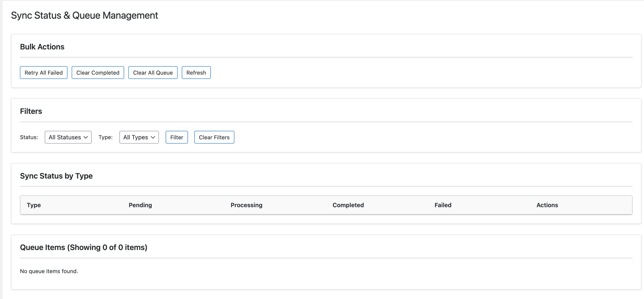Click the Sync Status & Queue Management heading
Screen dimensions: 644x299
(84, 15)
